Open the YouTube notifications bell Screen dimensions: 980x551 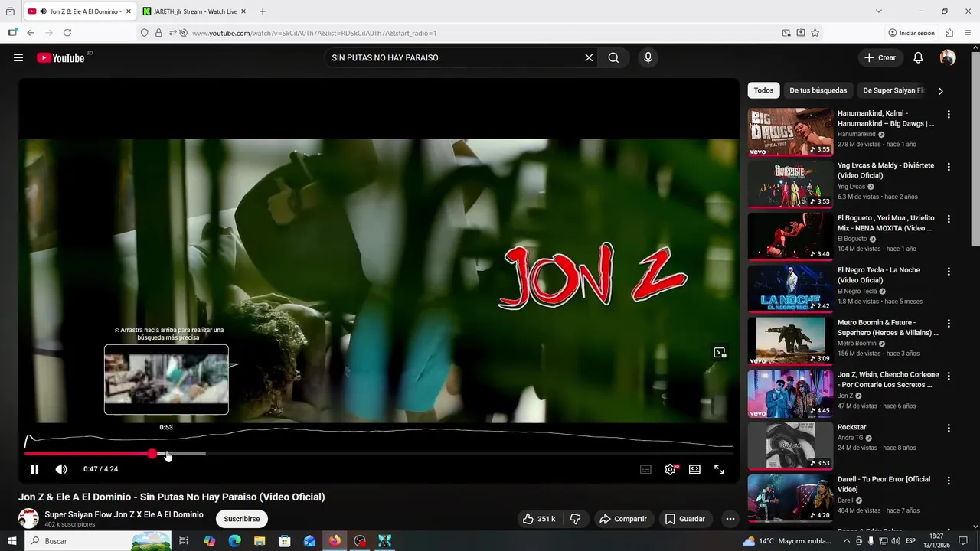click(x=918, y=57)
